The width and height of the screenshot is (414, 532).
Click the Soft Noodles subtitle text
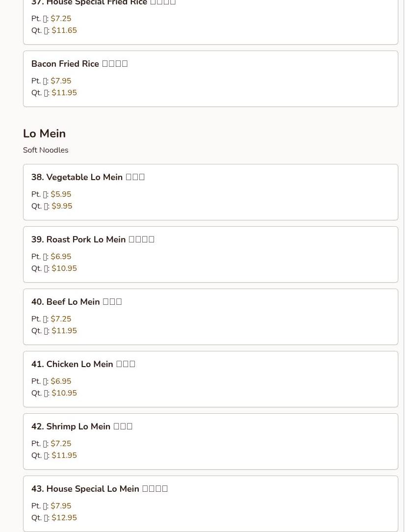(x=46, y=150)
